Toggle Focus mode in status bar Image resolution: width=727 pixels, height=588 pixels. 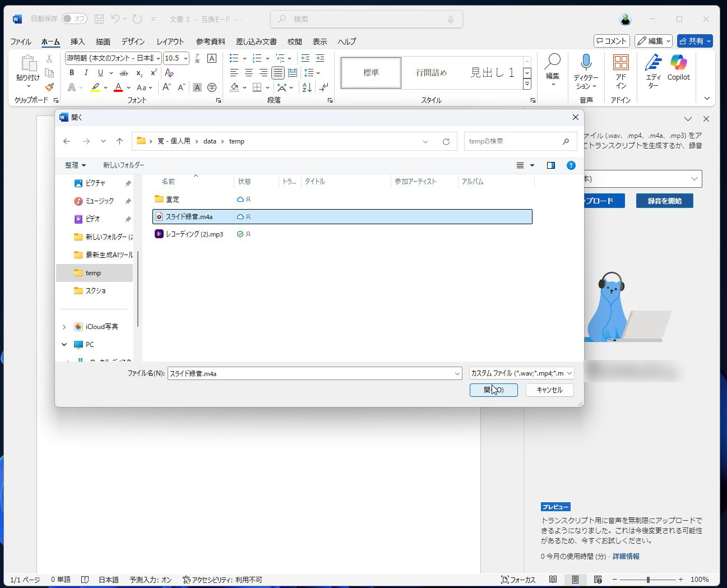[x=518, y=580]
